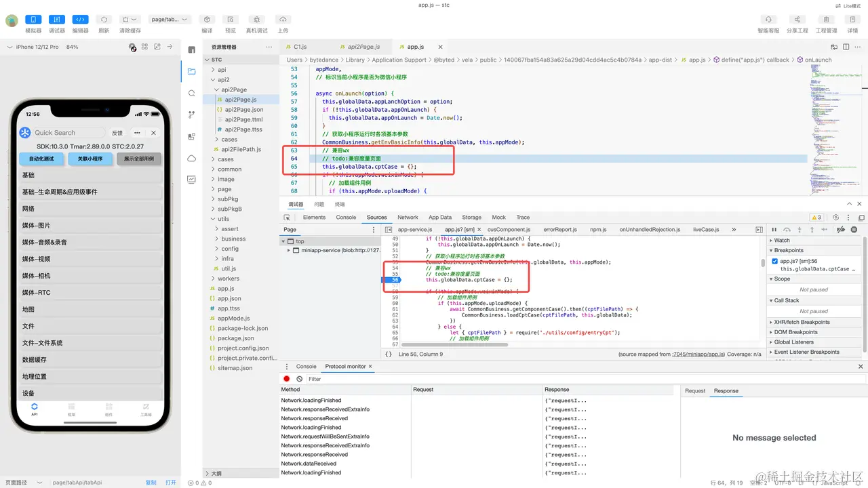Expand the subPkgB folder
The height and width of the screenshot is (488, 868).
point(241,209)
